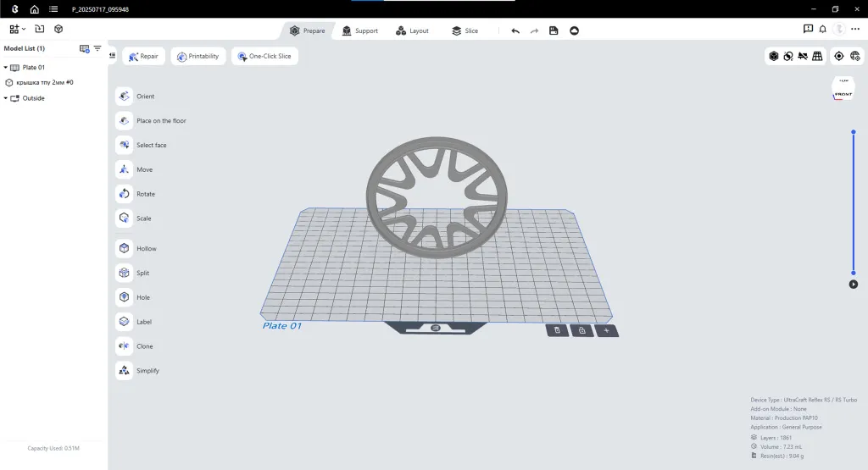Collapse the Plate 01 tree node

[6, 67]
